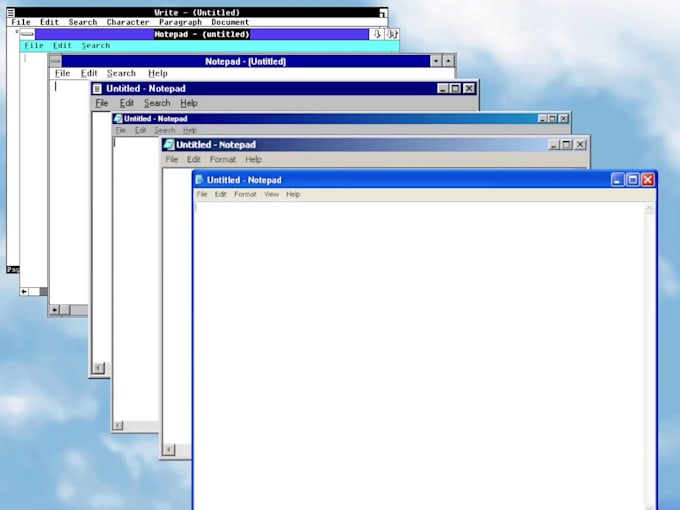Open File menu in the Write window
Viewport: 680px width, 510px height.
[21, 22]
